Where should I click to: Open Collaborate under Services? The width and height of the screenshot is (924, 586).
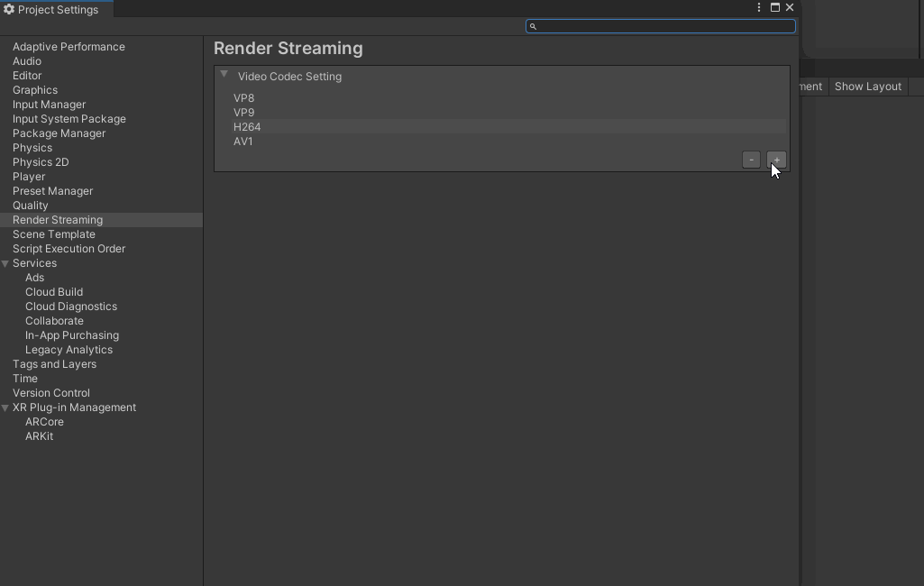click(54, 321)
